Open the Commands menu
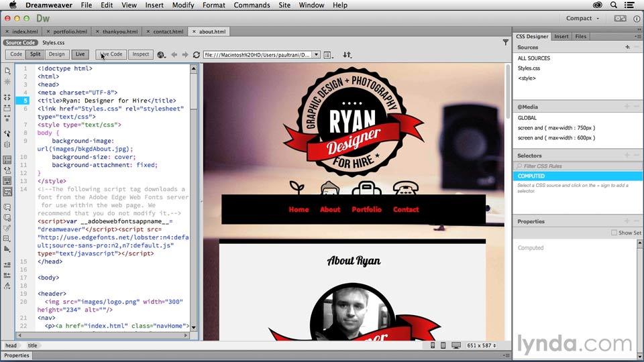Image resolution: width=644 pixels, height=362 pixels. click(252, 5)
